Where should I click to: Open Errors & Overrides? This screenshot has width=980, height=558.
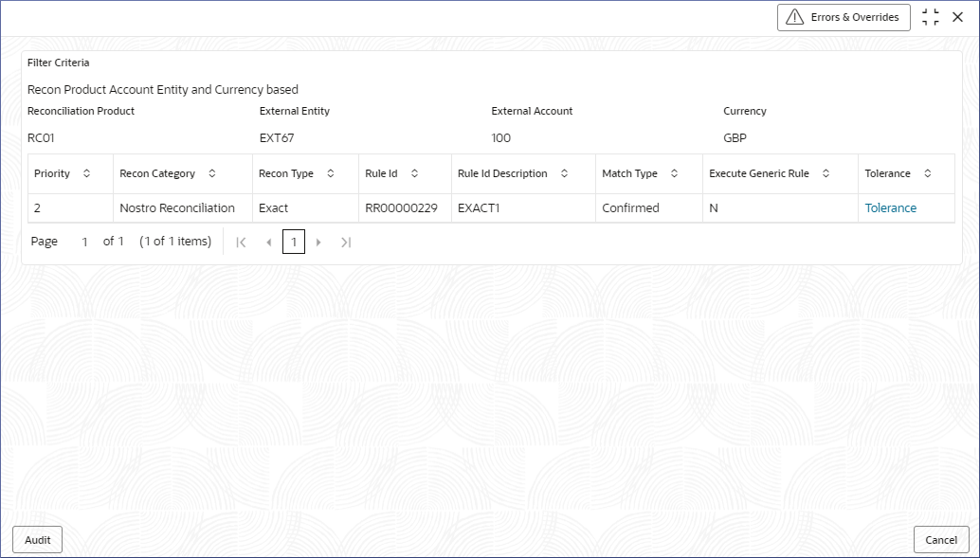[x=844, y=17]
